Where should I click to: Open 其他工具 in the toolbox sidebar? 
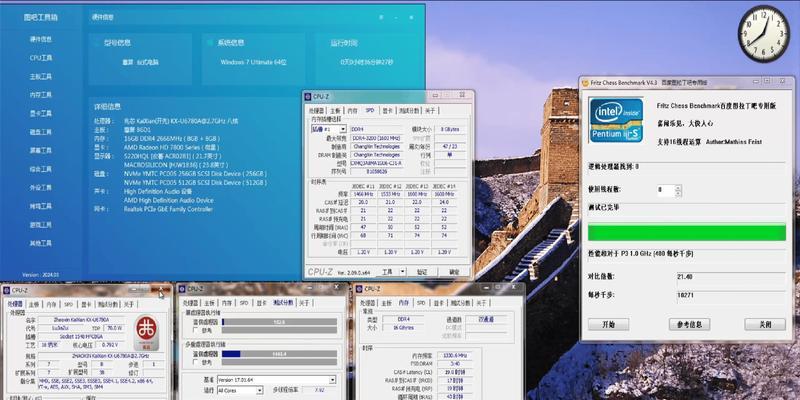coord(40,243)
